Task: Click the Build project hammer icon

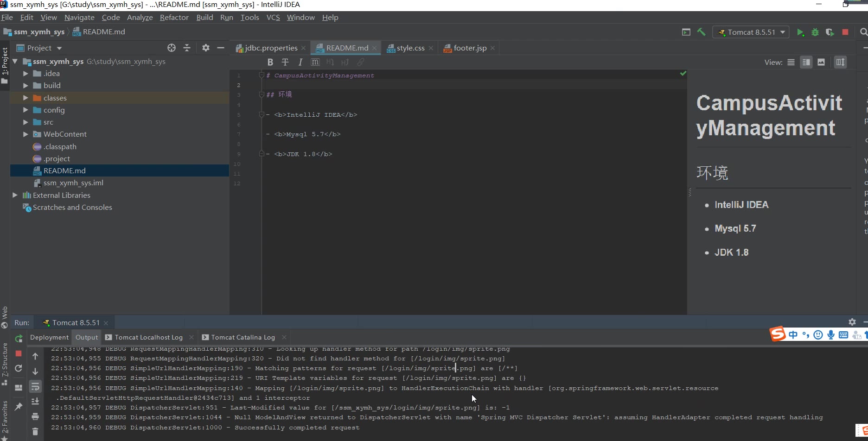Action: pyautogui.click(x=701, y=32)
